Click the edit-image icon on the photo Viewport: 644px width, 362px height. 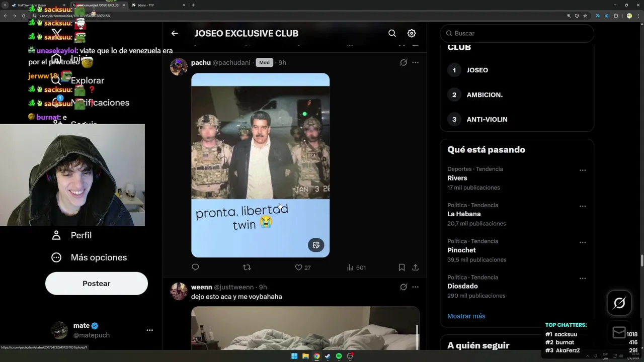point(316,245)
